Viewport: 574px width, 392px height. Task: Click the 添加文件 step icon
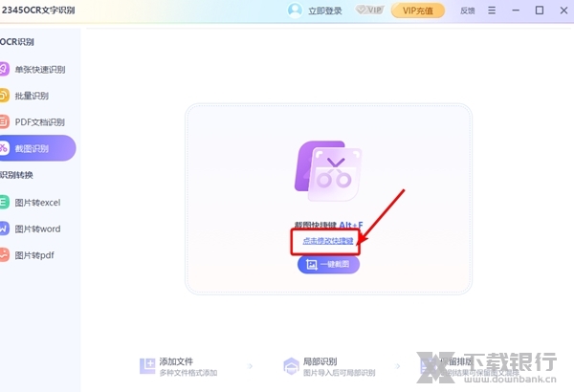[147, 366]
